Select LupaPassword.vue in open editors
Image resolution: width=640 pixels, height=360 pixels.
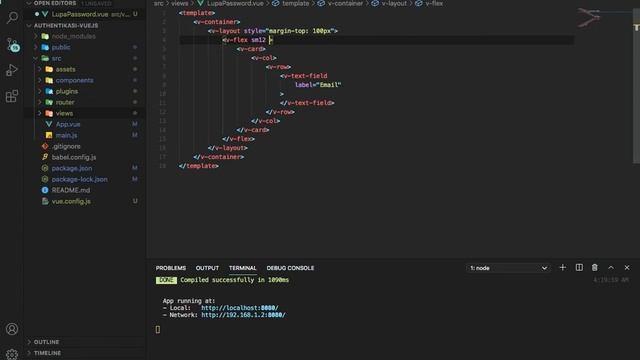click(x=80, y=14)
